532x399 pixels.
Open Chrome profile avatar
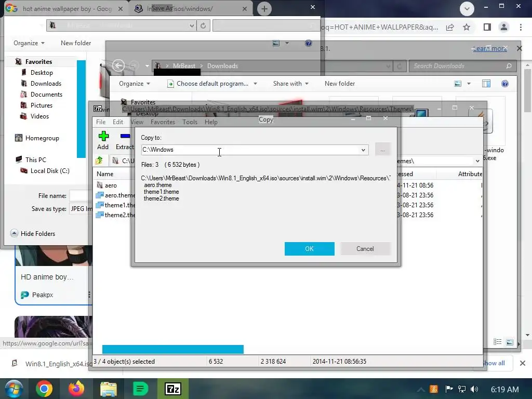(504, 27)
